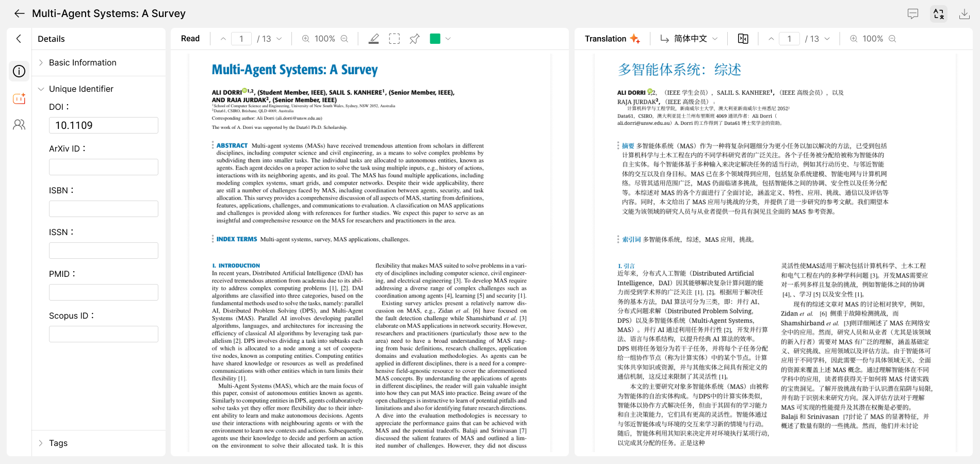Screen dimensions: 980x464
Task: Go to previous page in Translation pane
Action: point(771,39)
